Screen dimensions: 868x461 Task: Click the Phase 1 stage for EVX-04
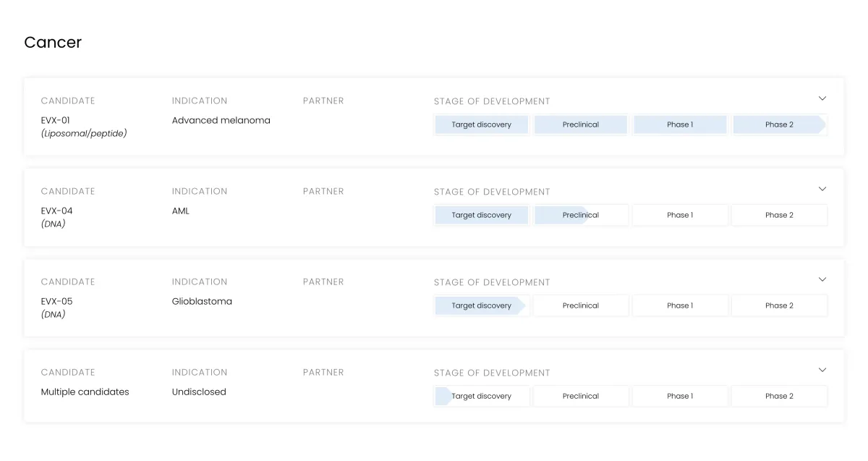click(x=680, y=215)
